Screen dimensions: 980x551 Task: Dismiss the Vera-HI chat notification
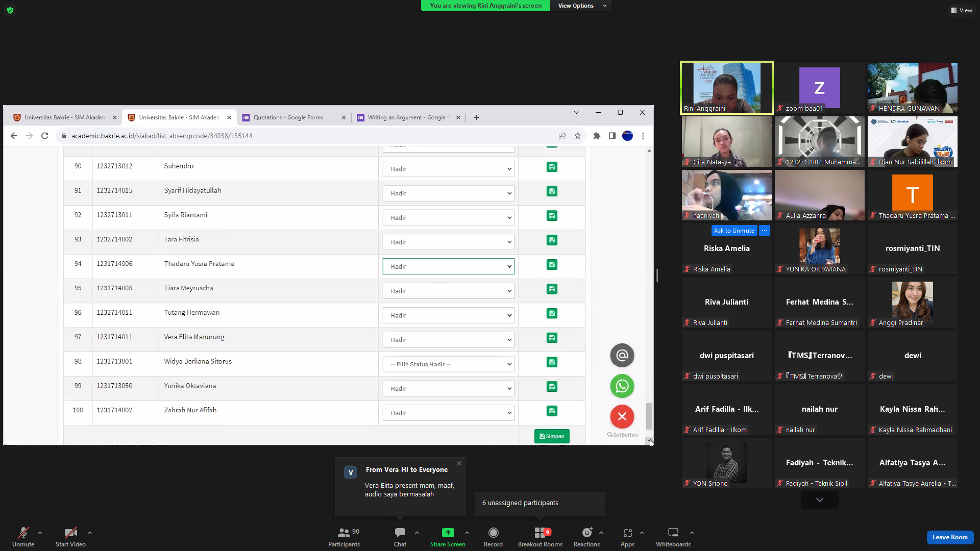pos(459,464)
